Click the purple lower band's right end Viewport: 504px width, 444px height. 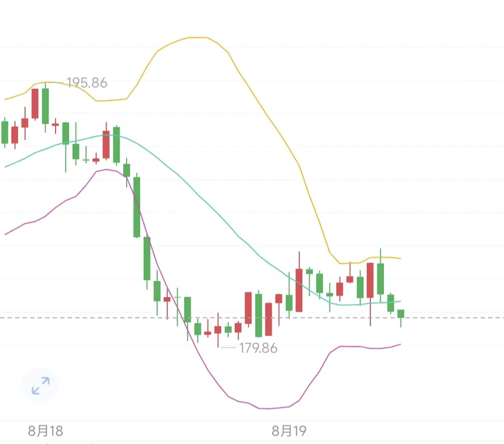click(399, 345)
